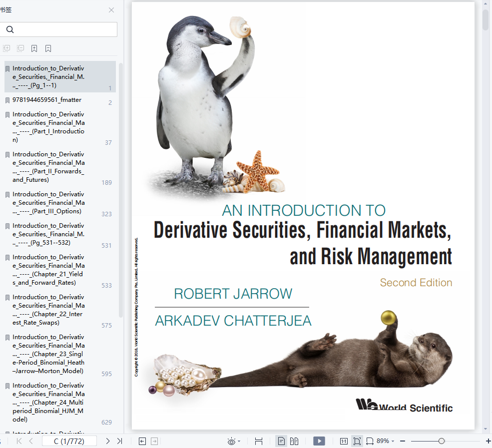Image resolution: width=492 pixels, height=448 pixels.
Task: Go to first page
Action: [x=19, y=441]
